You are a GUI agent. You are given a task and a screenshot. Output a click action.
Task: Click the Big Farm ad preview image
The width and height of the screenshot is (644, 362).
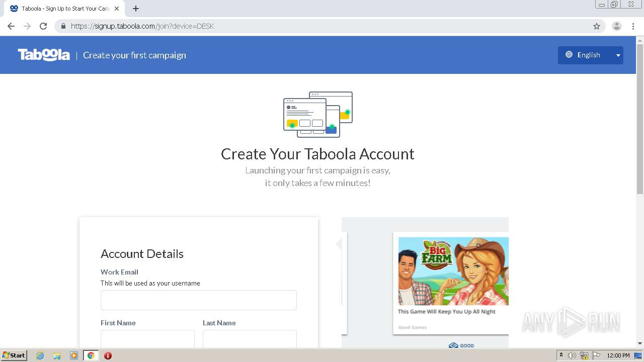453,271
